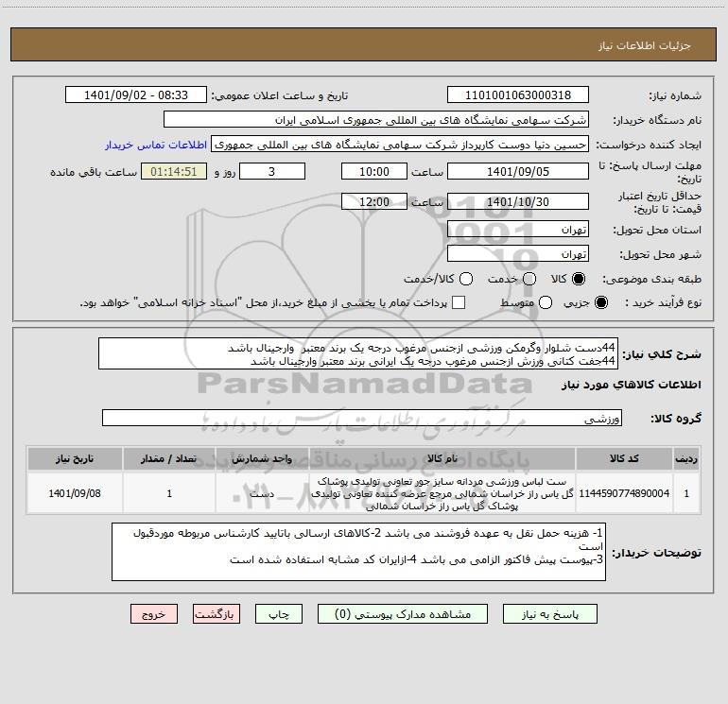Click the delivery province field تهران
The width and height of the screenshot is (728, 704).
[518, 230]
